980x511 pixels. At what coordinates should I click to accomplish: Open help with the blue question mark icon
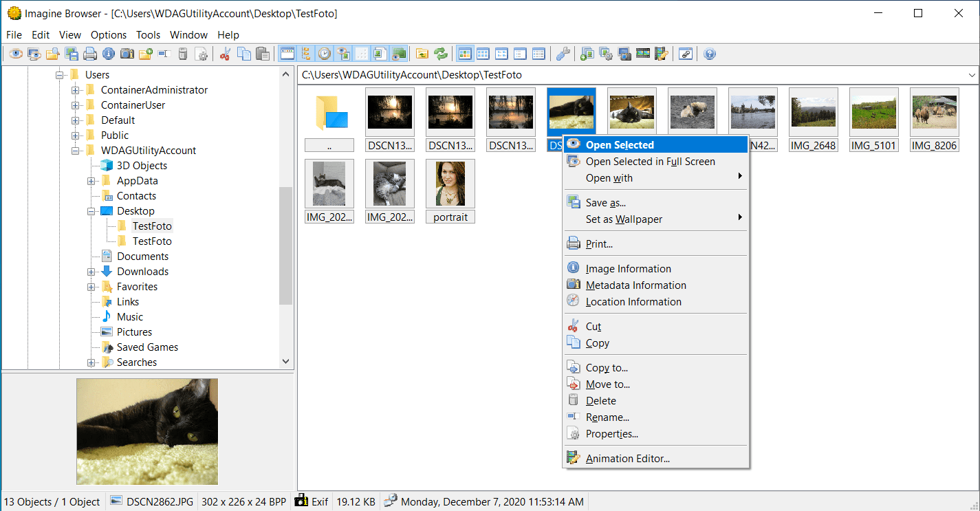point(710,54)
